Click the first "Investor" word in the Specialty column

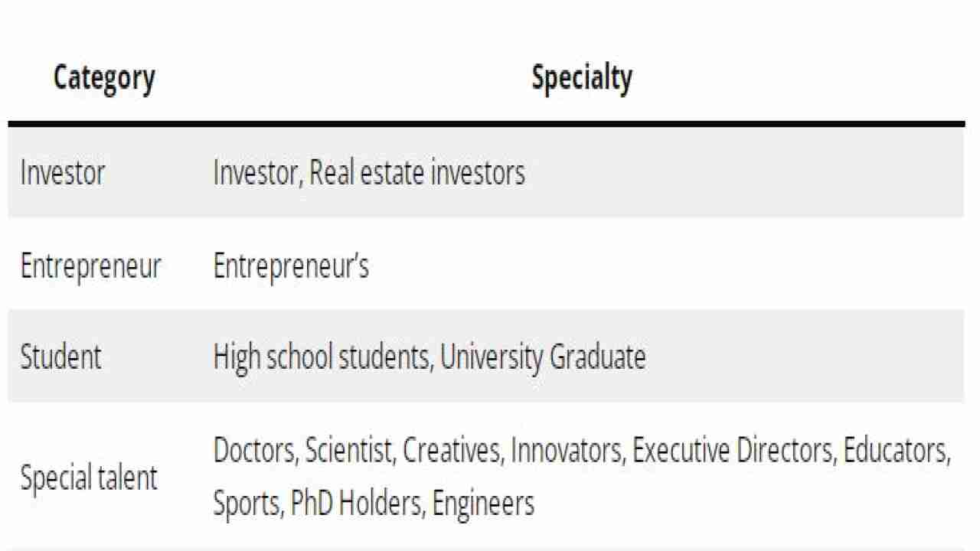[258, 173]
